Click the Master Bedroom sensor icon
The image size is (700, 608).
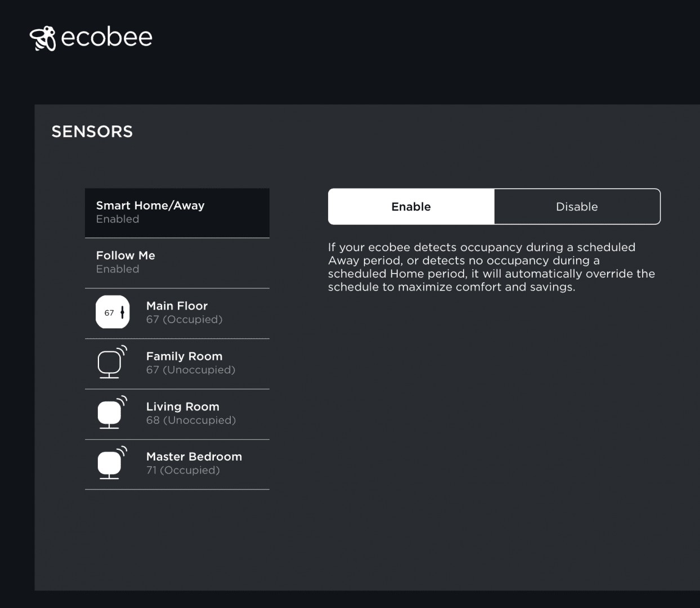pyautogui.click(x=112, y=463)
